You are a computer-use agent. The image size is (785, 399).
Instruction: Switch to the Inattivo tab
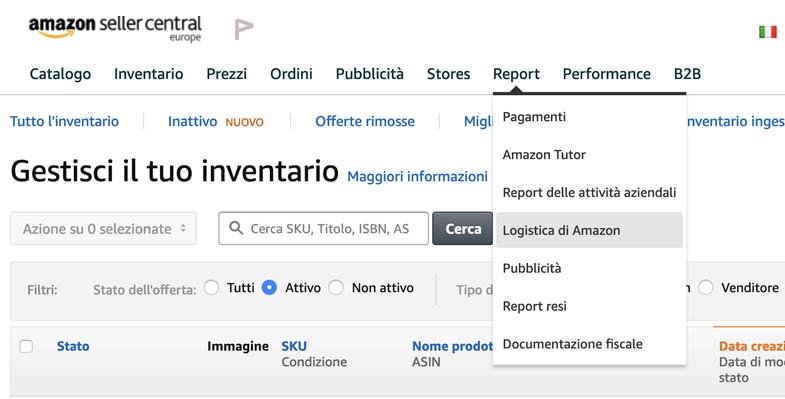[x=193, y=121]
